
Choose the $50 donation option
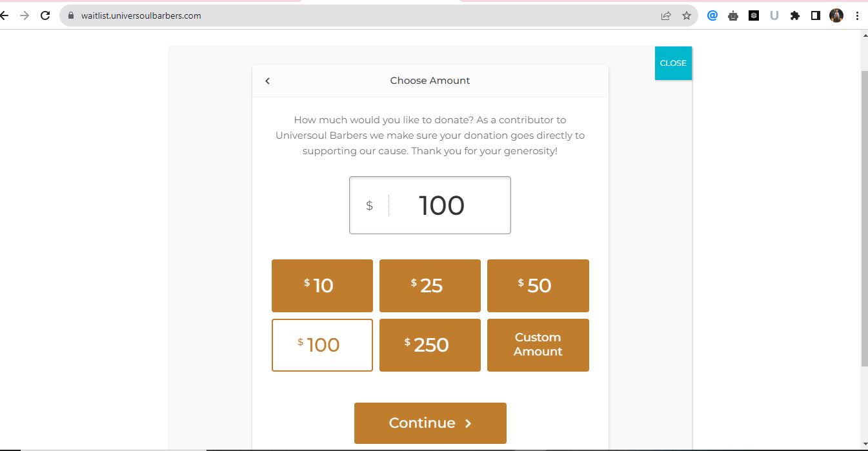tap(538, 285)
